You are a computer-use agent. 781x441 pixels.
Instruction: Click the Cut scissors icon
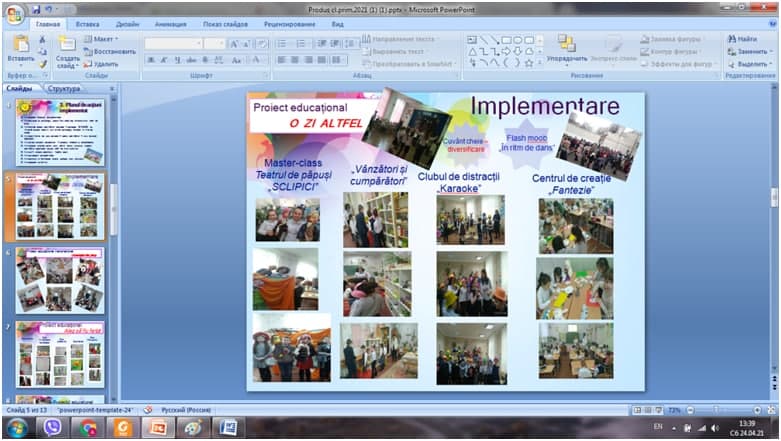click(42, 39)
